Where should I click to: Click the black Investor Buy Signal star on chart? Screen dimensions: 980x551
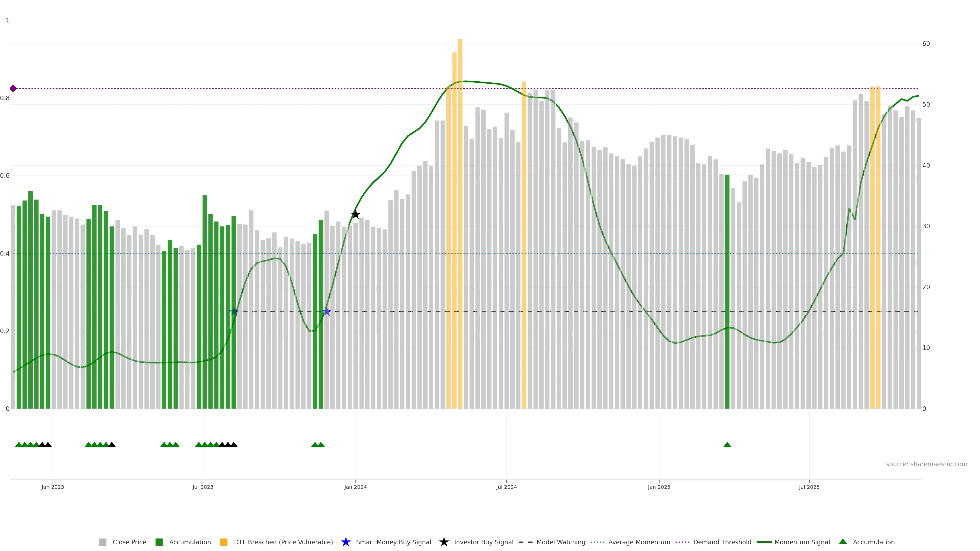point(355,215)
